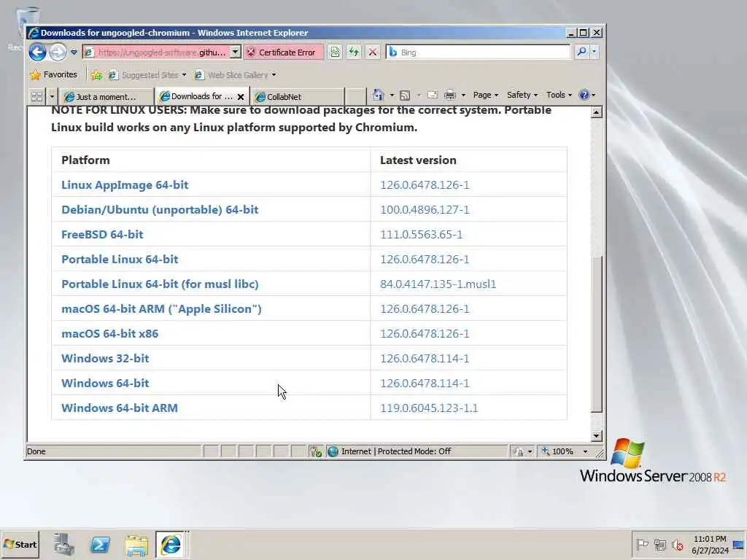This screenshot has height=560, width=747.
Task: Open the Suggested Sites favorites item
Action: (x=147, y=75)
